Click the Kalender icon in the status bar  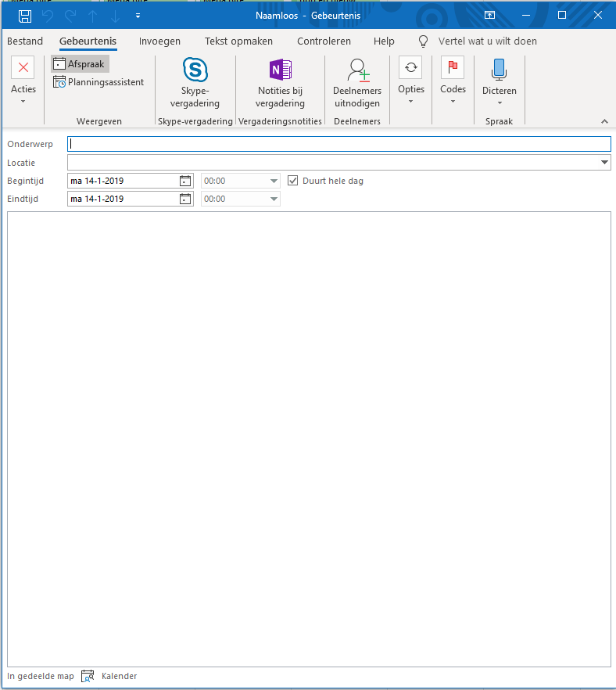tap(88, 676)
